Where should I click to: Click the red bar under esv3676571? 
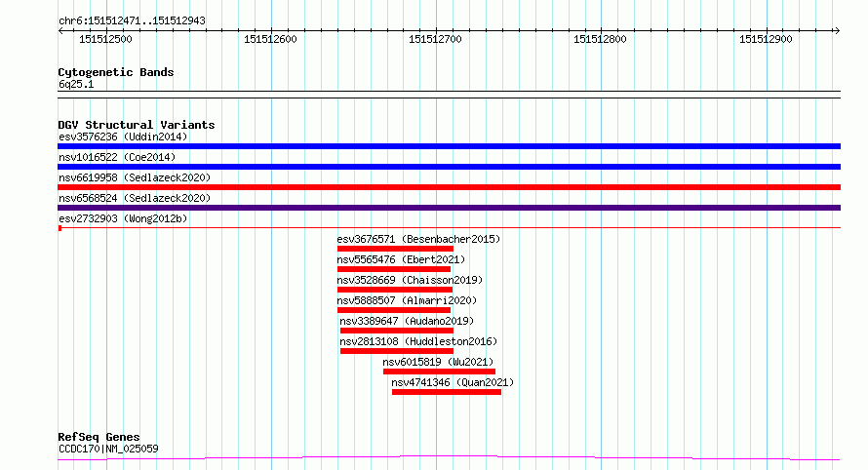[395, 249]
